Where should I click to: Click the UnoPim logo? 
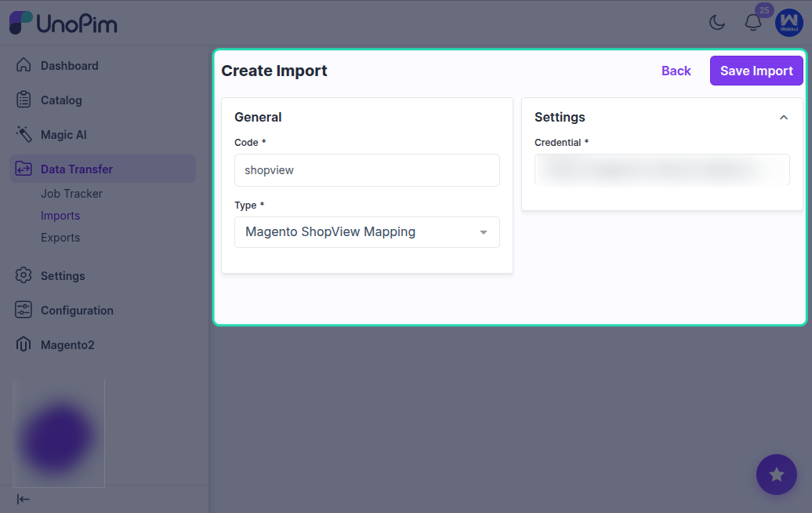point(63,23)
